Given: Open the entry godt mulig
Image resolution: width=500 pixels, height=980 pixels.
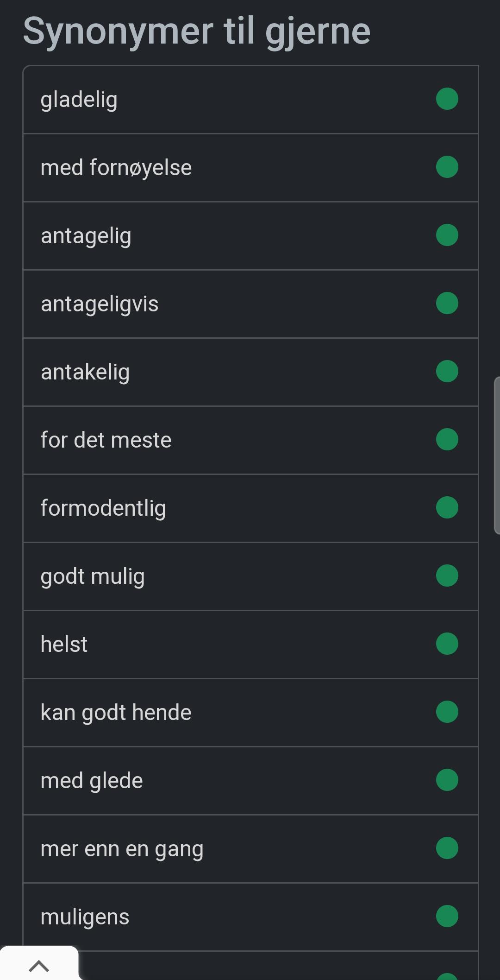Looking at the screenshot, I should tap(93, 577).
